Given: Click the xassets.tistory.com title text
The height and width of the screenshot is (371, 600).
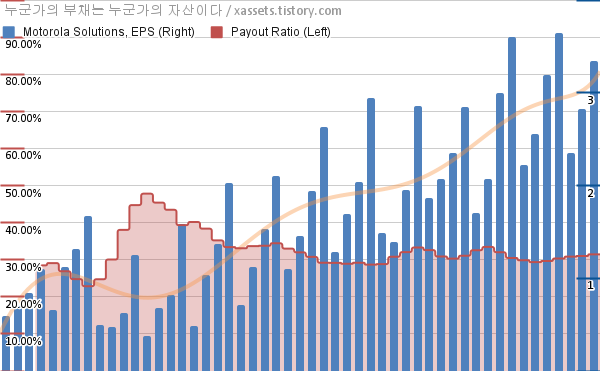Looking at the screenshot, I should pos(287,11).
